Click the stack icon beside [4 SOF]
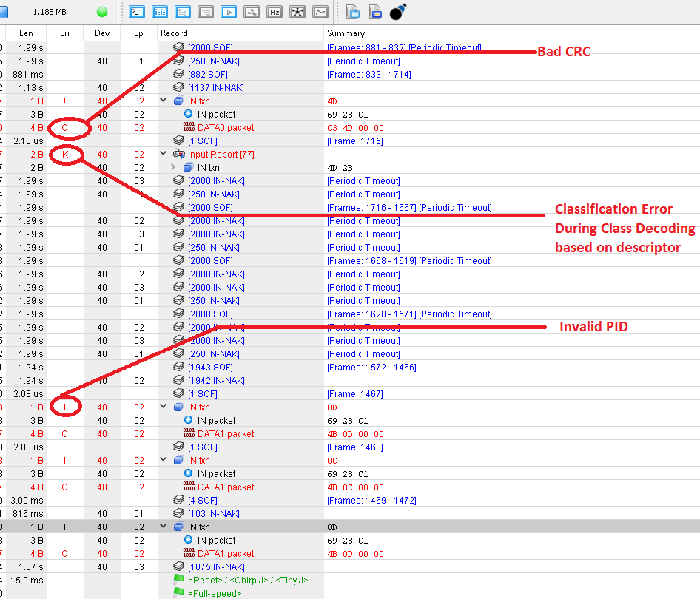This screenshot has height=599, width=700. [x=178, y=500]
